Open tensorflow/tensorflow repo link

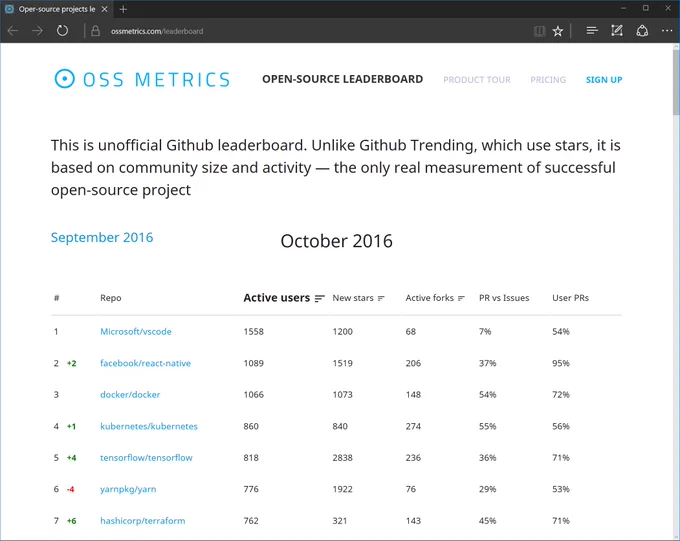point(146,458)
